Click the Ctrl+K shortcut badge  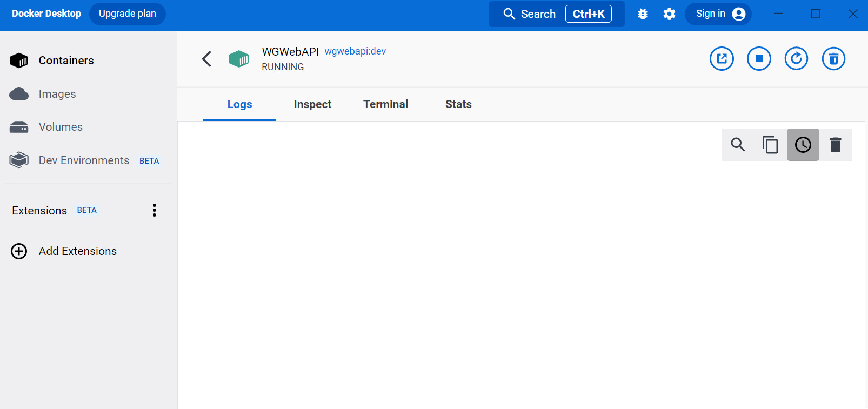[x=589, y=14]
